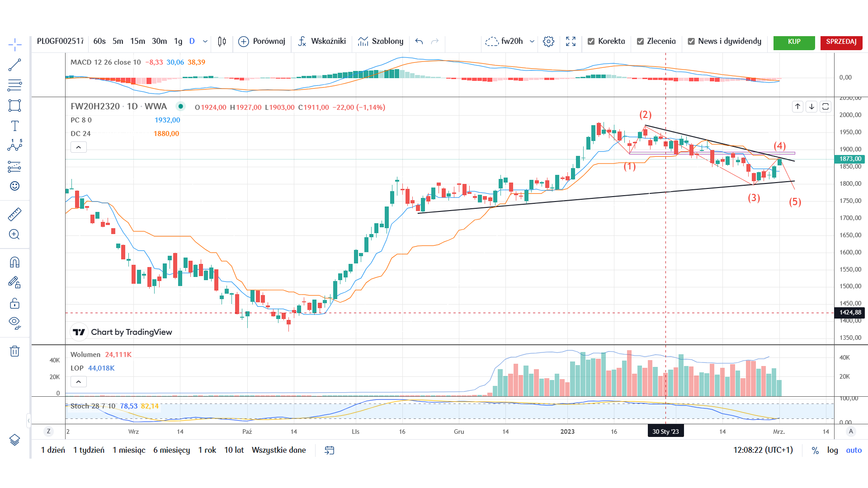Move the main pane up
The height and width of the screenshot is (488, 868).
pos(797,107)
